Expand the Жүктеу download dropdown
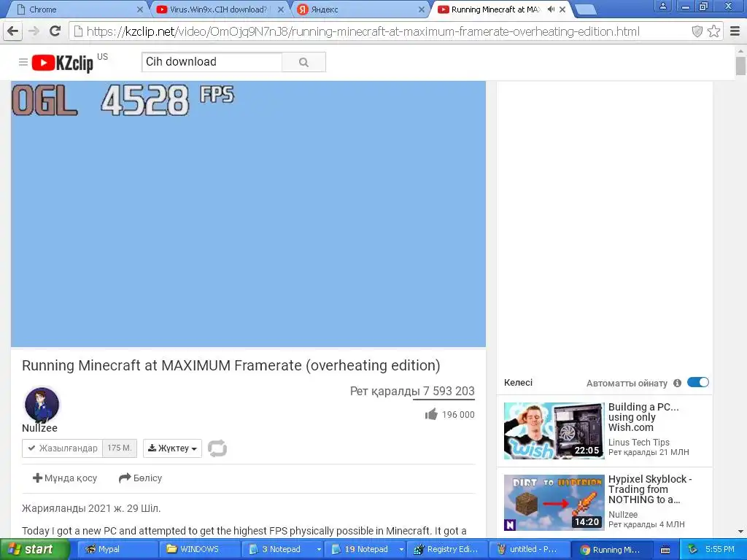 coord(172,448)
